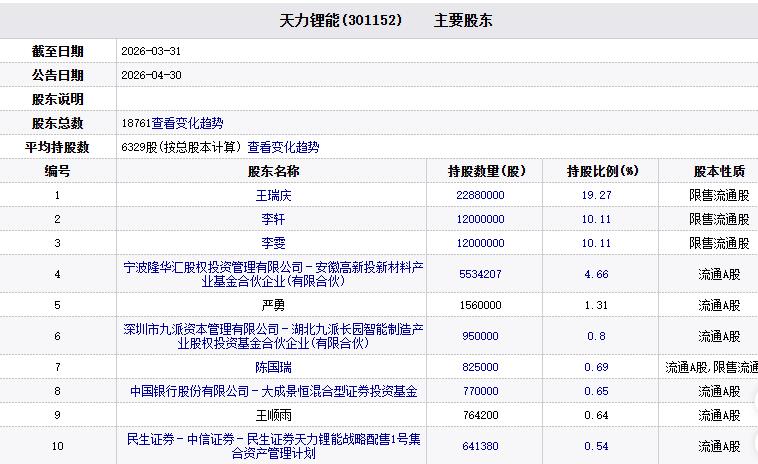
Task: Select holding ratio 0.69
Action: click(597, 367)
